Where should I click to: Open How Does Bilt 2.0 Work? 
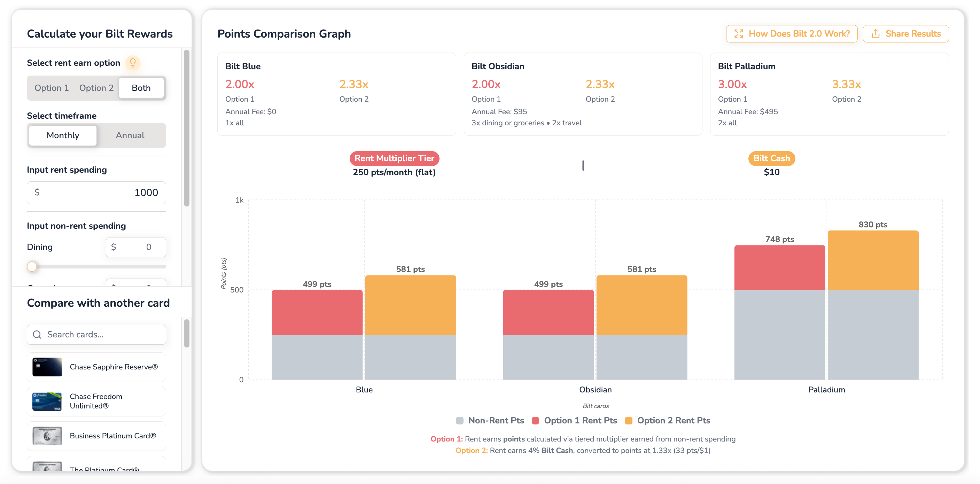tap(792, 34)
